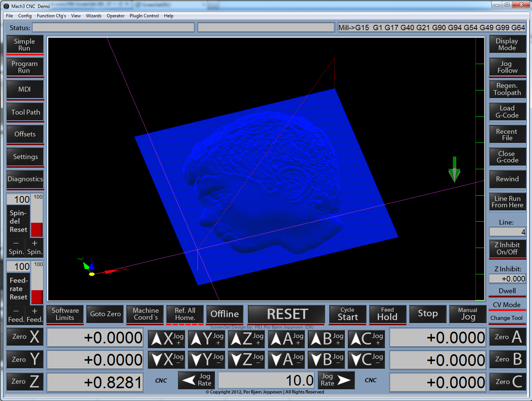Click the spindle override percentage bar
Viewport: 532px width, 401px height.
(x=37, y=215)
